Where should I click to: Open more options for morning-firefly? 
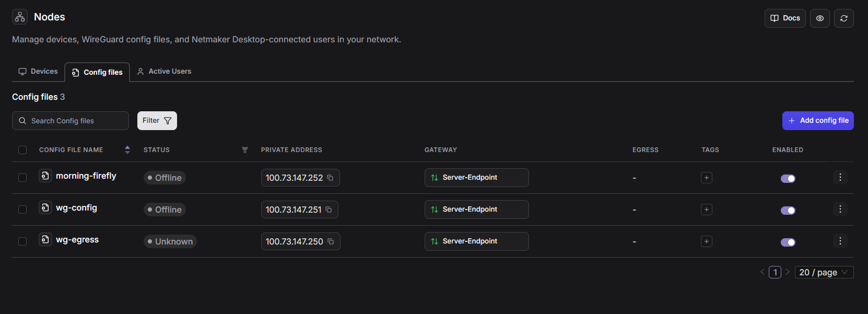(840, 178)
